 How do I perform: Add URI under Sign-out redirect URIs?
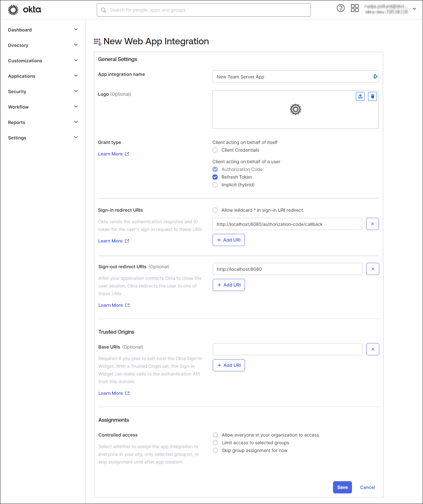point(229,285)
